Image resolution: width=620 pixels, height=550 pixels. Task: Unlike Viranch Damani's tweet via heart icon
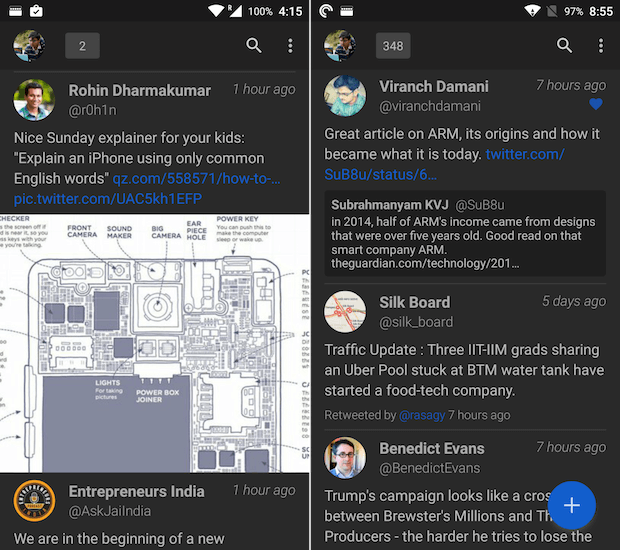(x=596, y=104)
